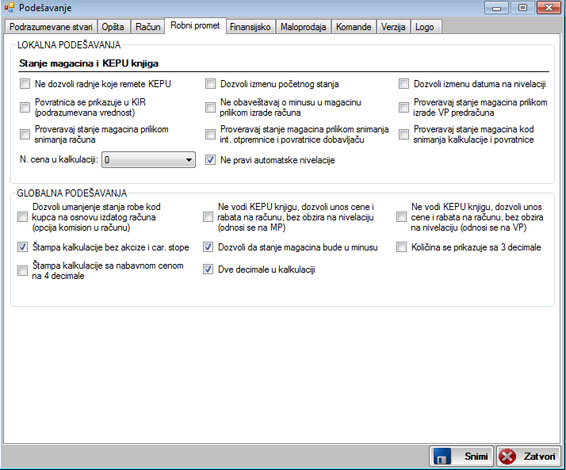
Task: Uncheck Dve decimale u kalkulaciji
Action: [208, 269]
